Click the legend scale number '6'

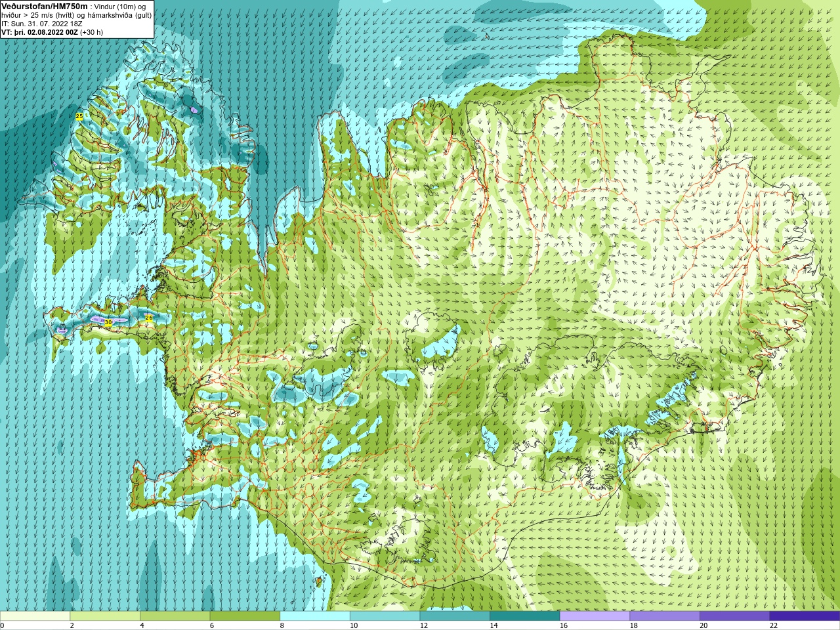[212, 625]
